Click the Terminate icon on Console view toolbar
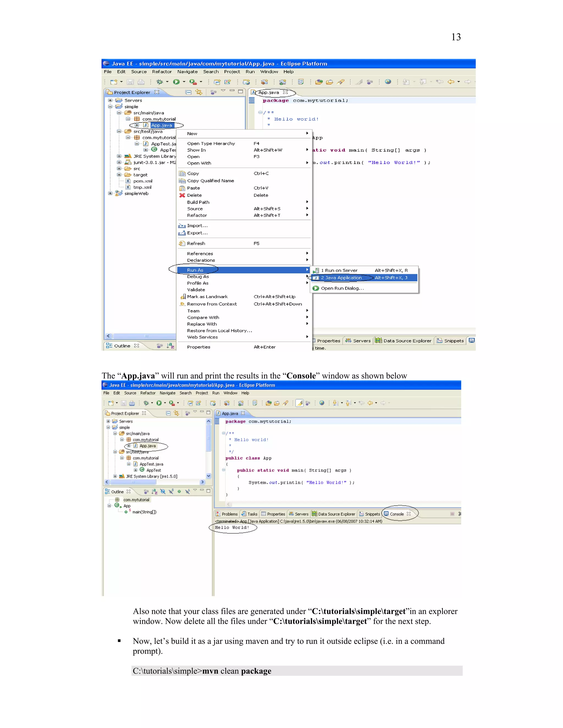The width and height of the screenshot is (563, 728). tap(452, 514)
